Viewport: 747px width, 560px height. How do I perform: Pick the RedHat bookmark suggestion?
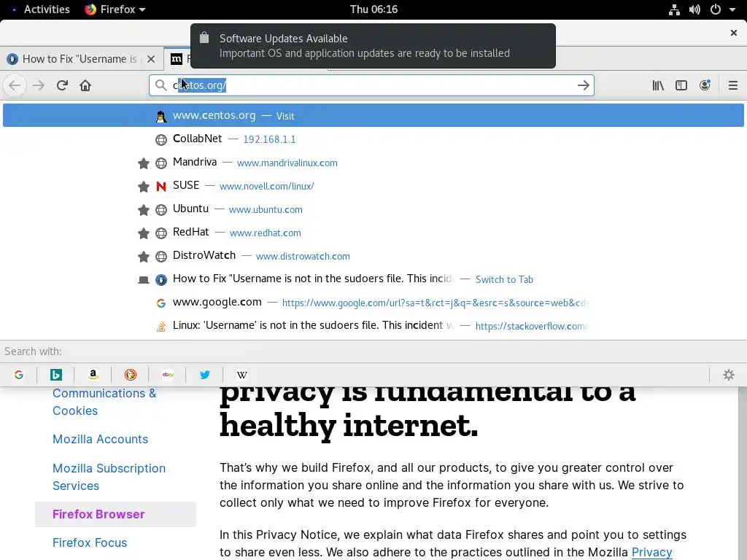373,233
